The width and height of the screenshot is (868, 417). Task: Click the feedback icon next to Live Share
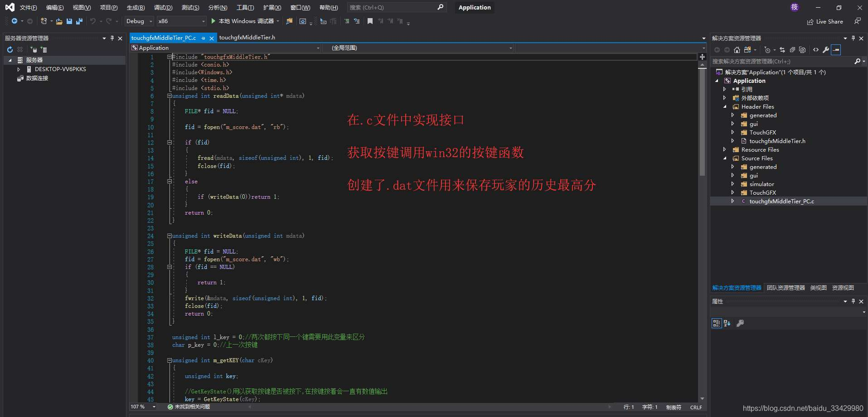click(x=857, y=21)
